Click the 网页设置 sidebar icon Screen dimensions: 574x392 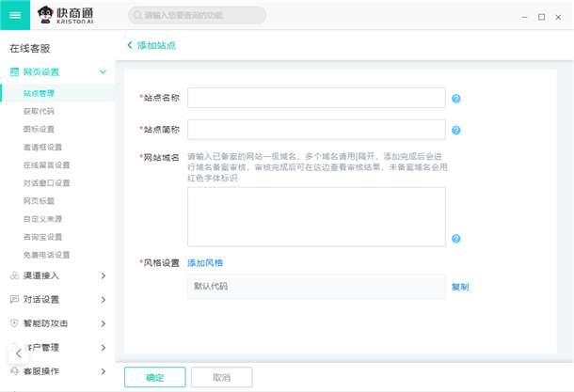point(14,71)
